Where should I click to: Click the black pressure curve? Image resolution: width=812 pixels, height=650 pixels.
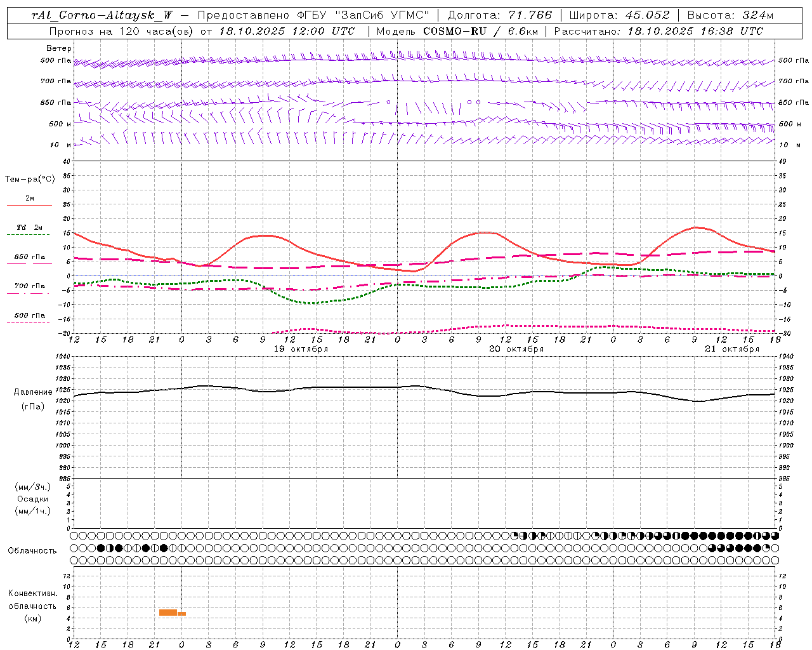pos(424,387)
